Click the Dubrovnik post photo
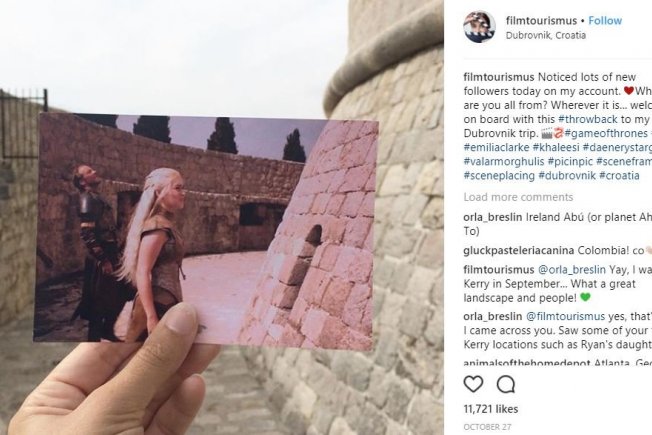The image size is (652, 435). tap(222, 218)
